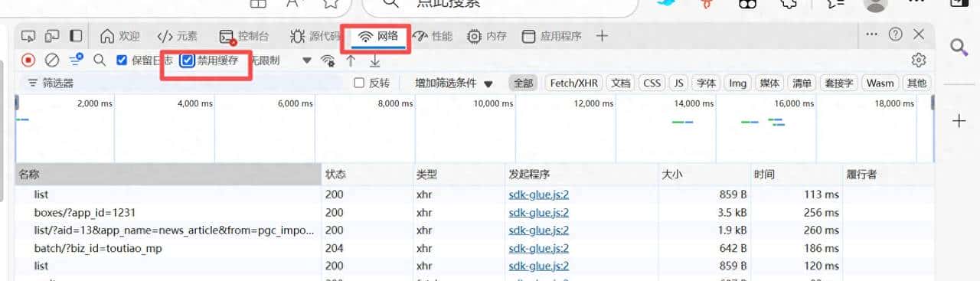Select the 网络 network tab
The height and width of the screenshot is (281, 980).
pos(378,36)
